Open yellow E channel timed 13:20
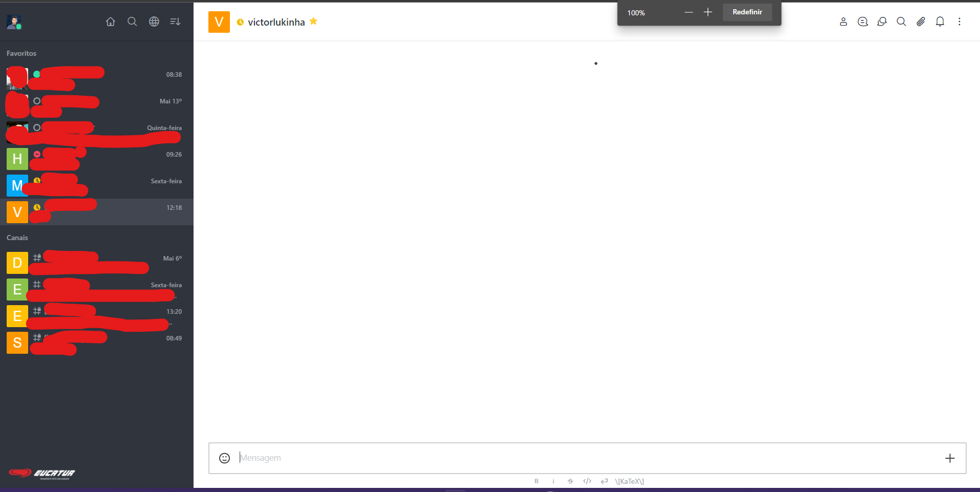The height and width of the screenshot is (492, 980). [x=97, y=316]
